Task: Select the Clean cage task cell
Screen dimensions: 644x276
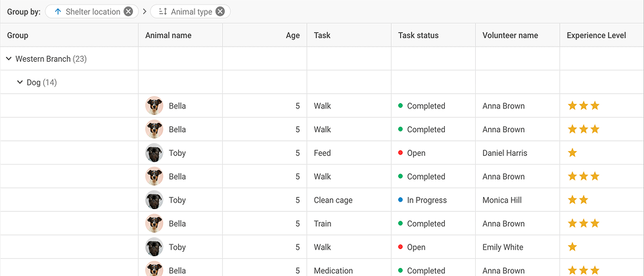Action: (x=333, y=200)
